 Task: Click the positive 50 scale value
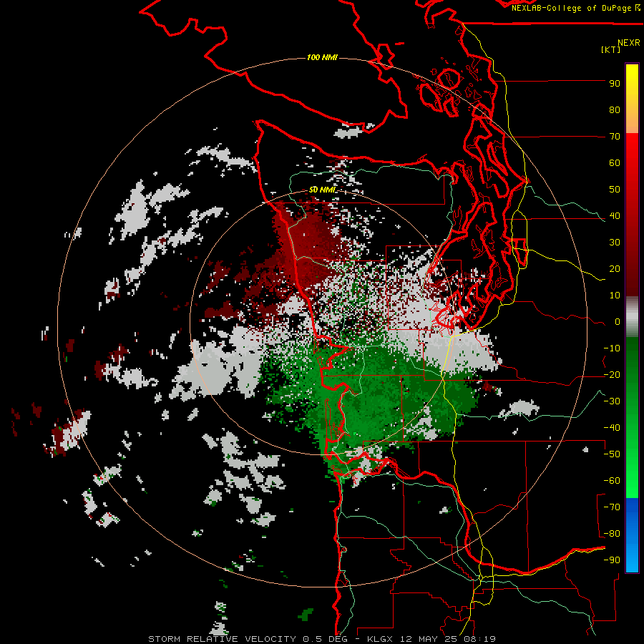(615, 190)
